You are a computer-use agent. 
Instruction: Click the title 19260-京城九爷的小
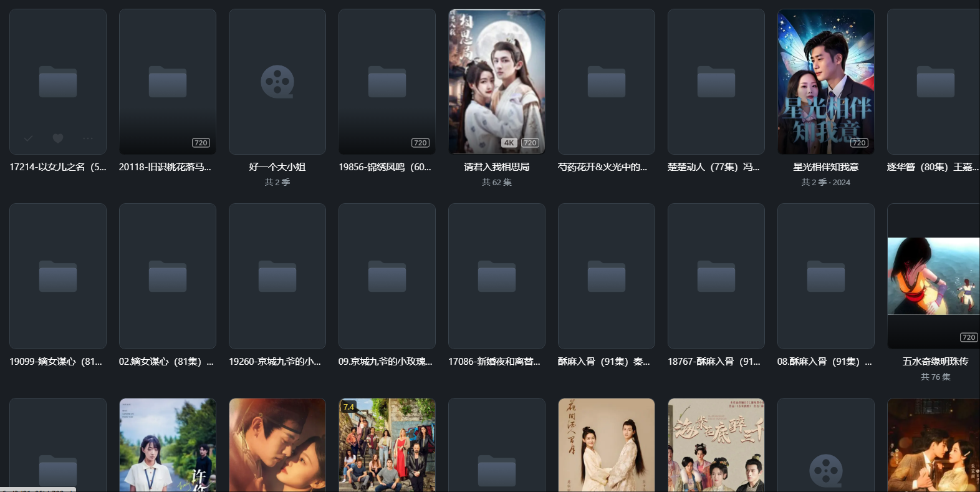pos(275,362)
